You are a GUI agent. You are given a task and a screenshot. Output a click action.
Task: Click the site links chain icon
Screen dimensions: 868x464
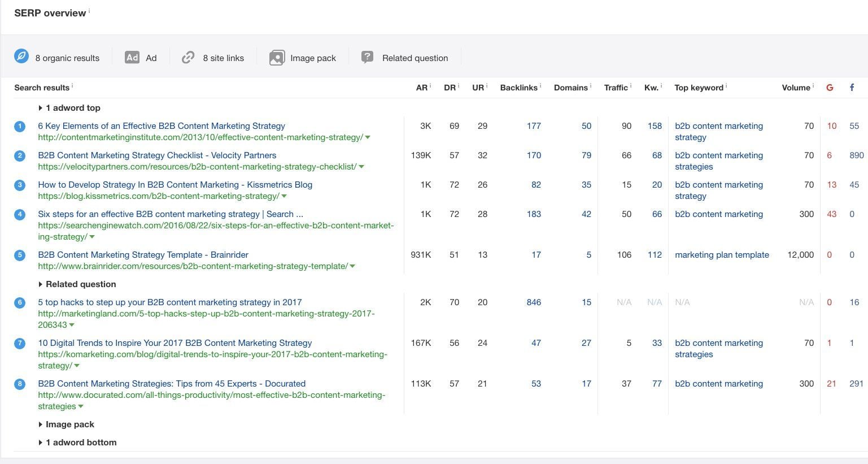(x=187, y=57)
